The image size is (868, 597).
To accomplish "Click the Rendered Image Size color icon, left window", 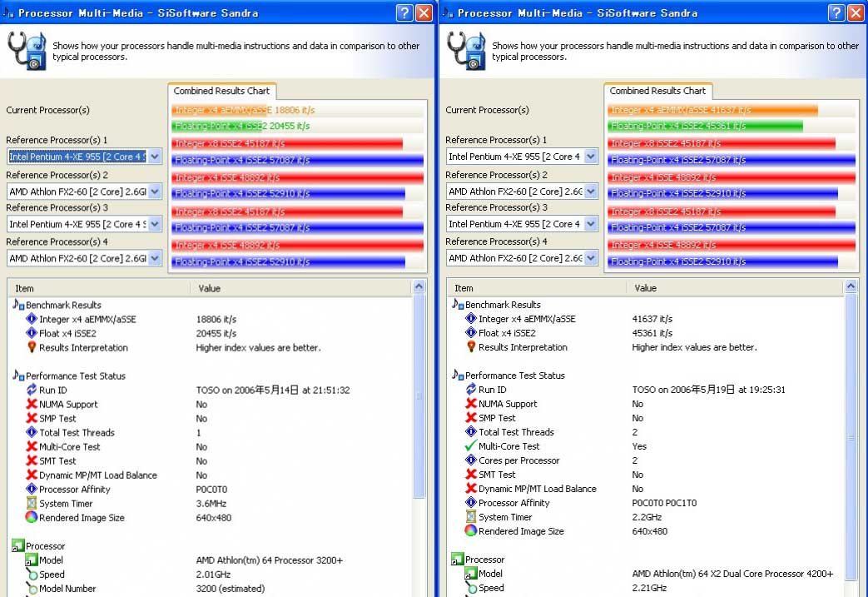I will point(32,517).
